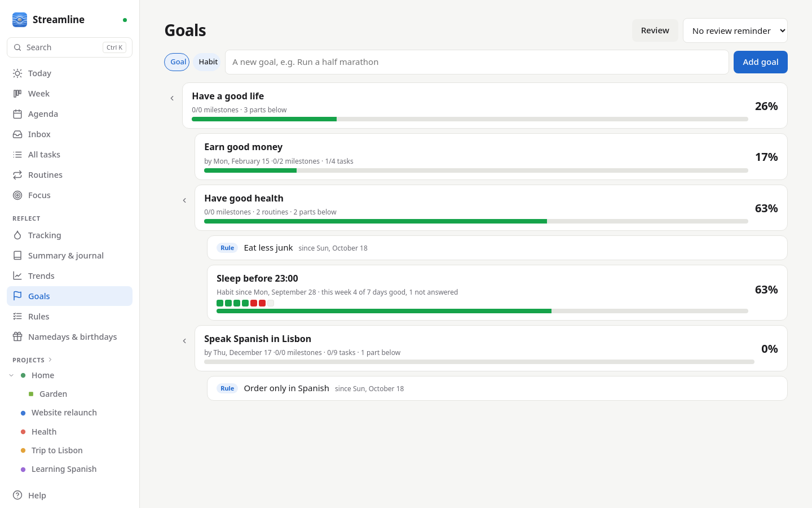Click the Health project red dot
The height and width of the screenshot is (508, 812).
23,432
